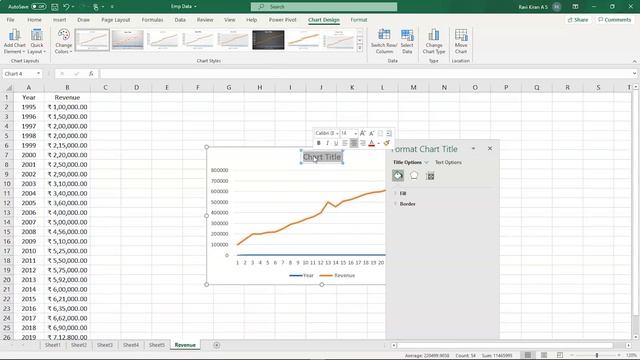This screenshot has height=360, width=640.
Task: Align right in the mini toolbar
Action: 362,143
